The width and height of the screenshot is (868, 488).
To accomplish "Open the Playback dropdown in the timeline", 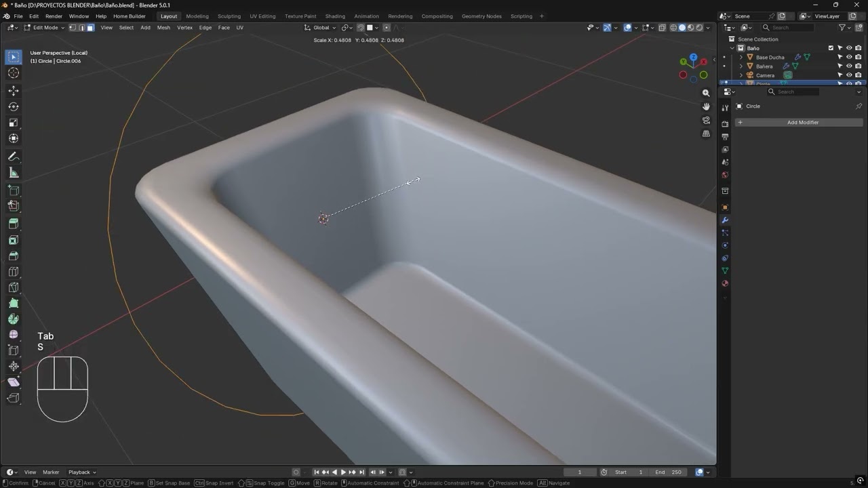I will [x=82, y=472].
